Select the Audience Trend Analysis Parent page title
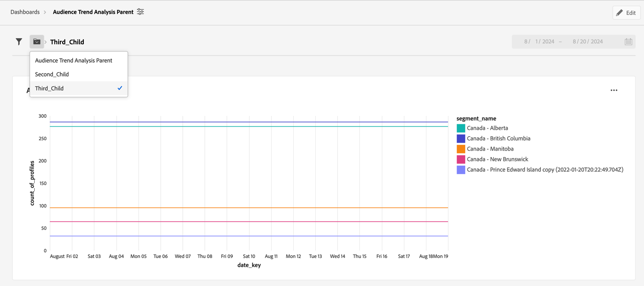Screen dimensions: 644x286 93,12
